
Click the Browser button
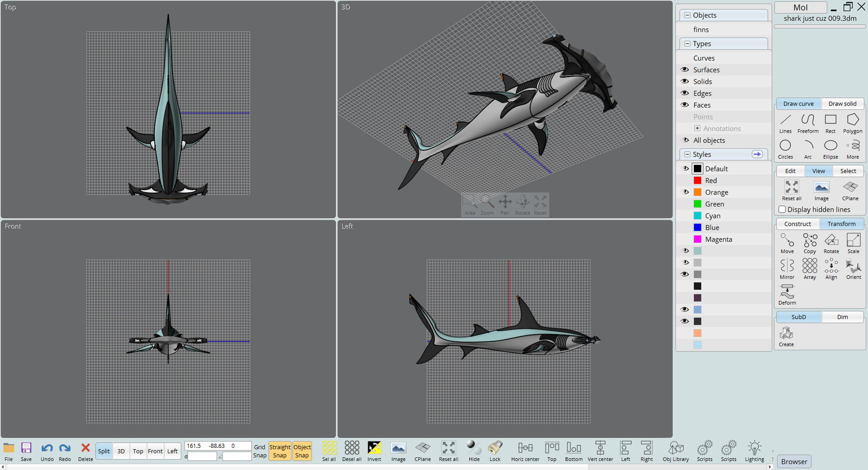(x=794, y=461)
